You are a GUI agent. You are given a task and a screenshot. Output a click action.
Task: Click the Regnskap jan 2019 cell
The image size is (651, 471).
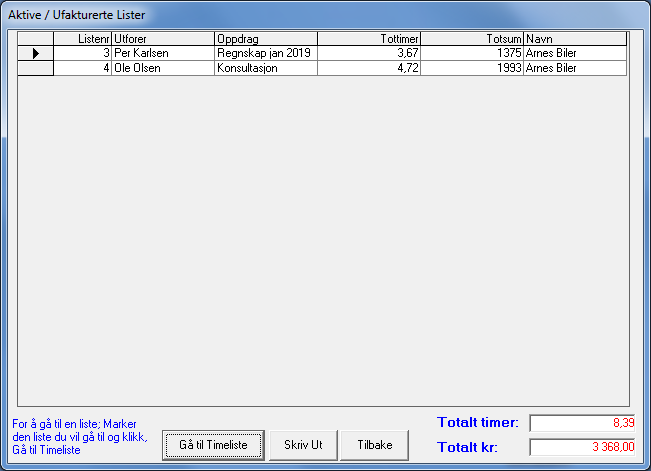(x=265, y=53)
